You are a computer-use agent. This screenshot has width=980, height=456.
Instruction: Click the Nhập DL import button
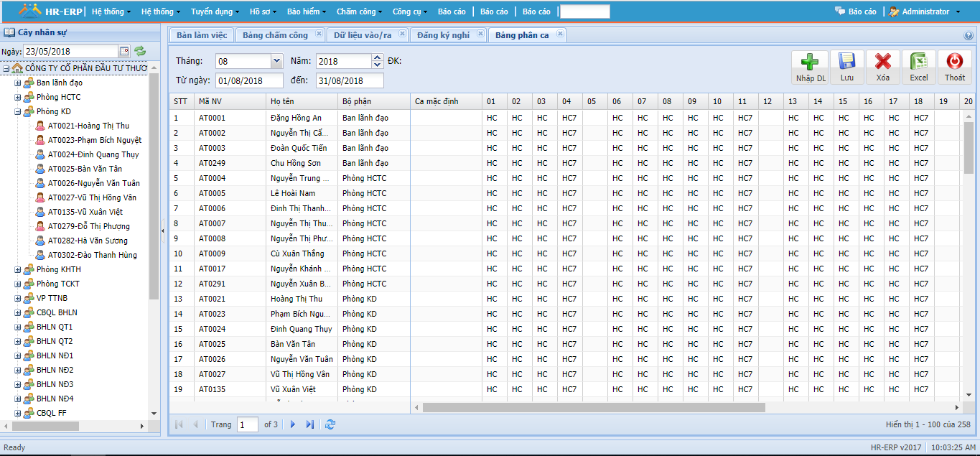pyautogui.click(x=810, y=68)
